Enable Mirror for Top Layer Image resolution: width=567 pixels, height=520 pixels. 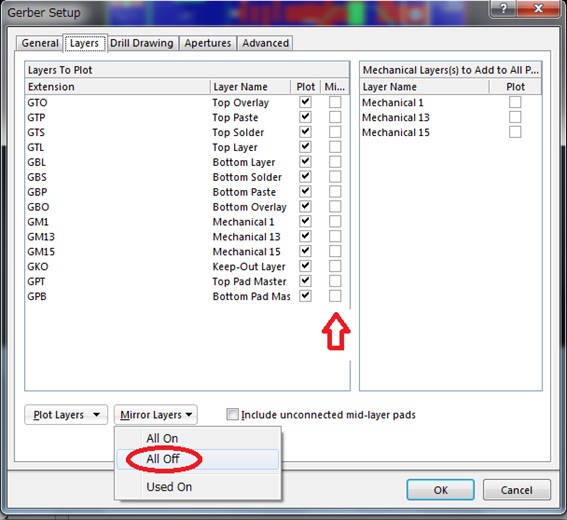point(335,147)
